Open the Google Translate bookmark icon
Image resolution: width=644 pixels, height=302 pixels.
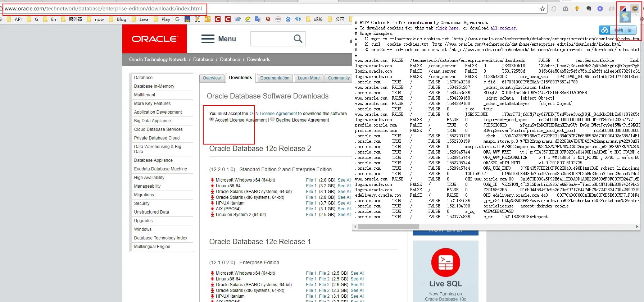[258, 19]
